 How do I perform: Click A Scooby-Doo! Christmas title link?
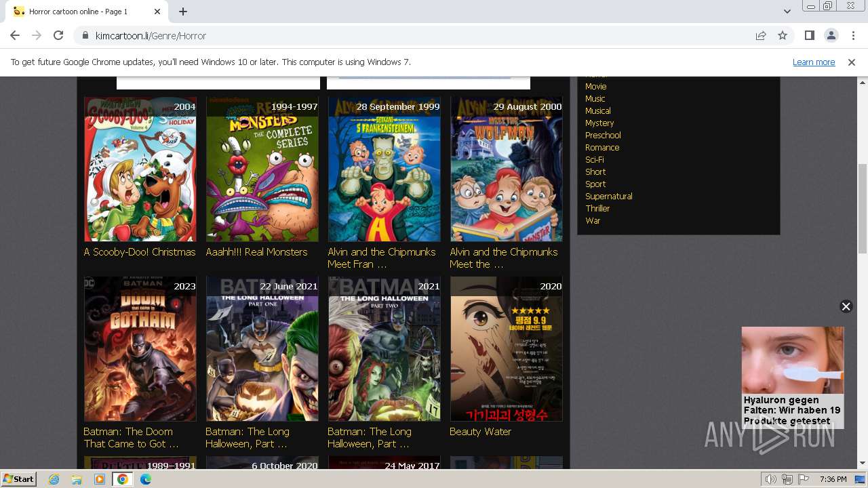140,251
